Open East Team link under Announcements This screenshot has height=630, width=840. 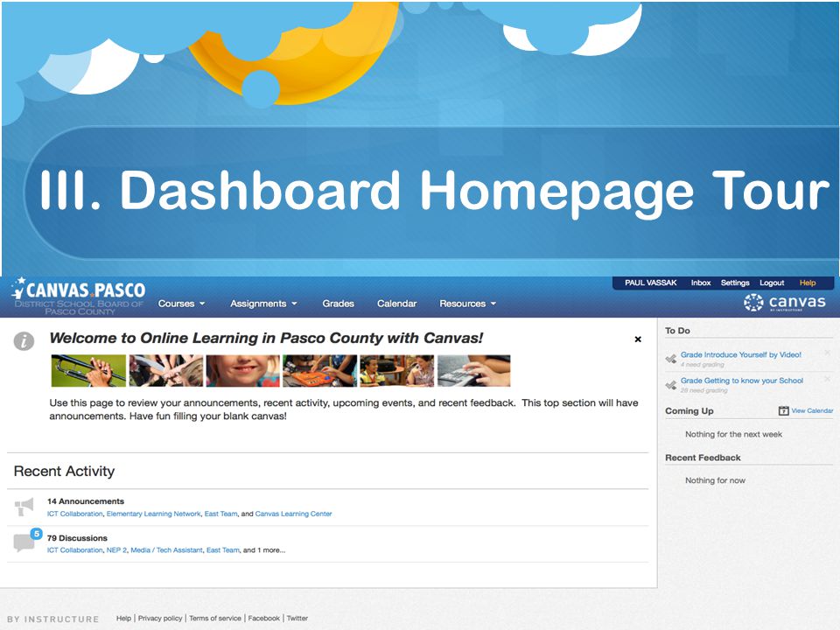click(x=220, y=514)
